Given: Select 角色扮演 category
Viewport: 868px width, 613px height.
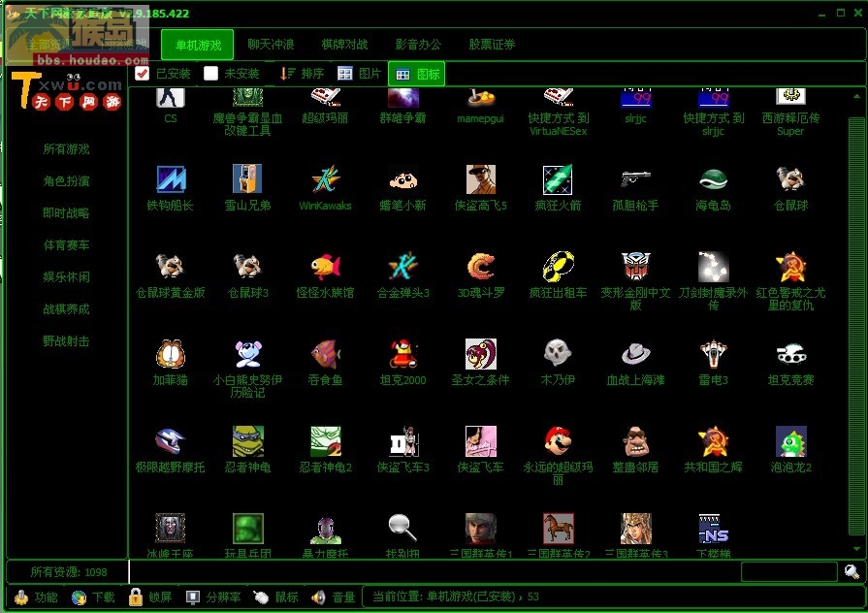Looking at the screenshot, I should (x=66, y=181).
